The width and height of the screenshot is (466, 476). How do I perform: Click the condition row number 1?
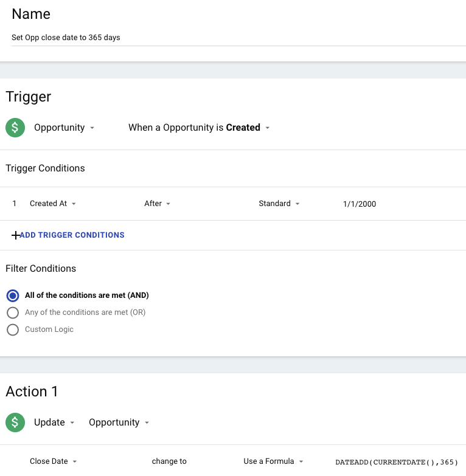(x=14, y=204)
